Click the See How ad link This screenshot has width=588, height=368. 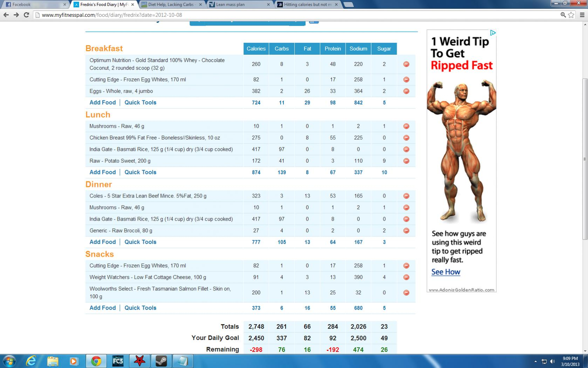point(446,272)
